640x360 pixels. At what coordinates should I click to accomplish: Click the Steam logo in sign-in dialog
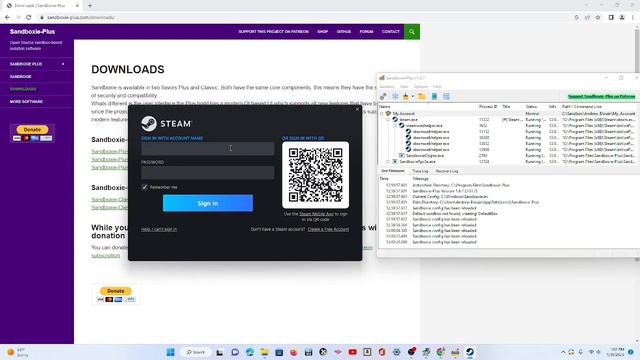[166, 124]
